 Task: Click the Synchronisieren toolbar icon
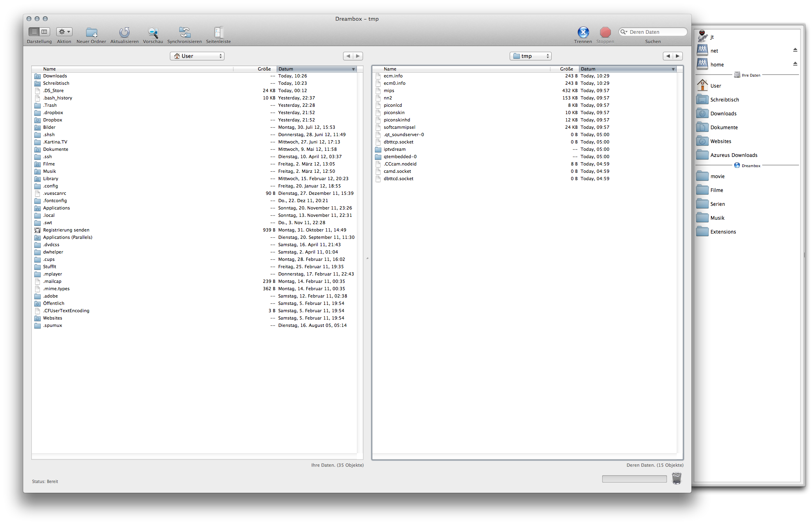(185, 32)
